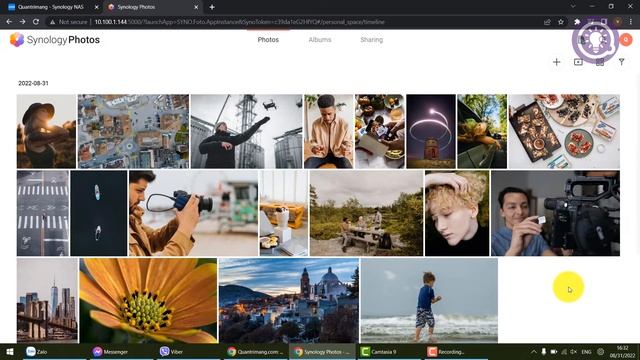Click the battery icon in system tray
The height and width of the screenshot is (360, 640).
(x=554, y=351)
